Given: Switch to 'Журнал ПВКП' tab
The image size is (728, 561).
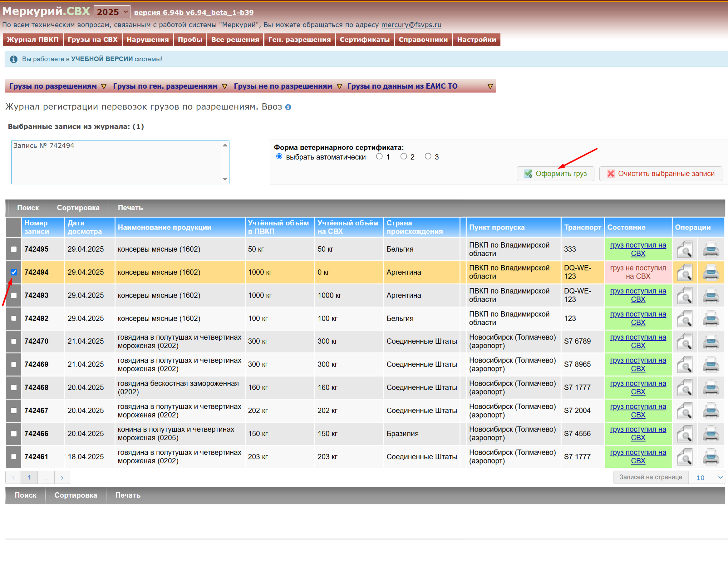Looking at the screenshot, I should (x=33, y=39).
